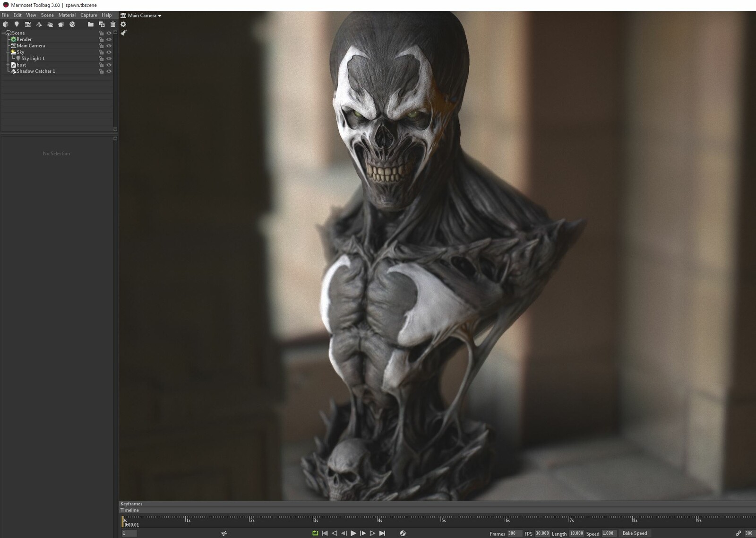Viewport: 756px width, 538px height.
Task: Click the Render object gear icon
Action: pyautogui.click(x=14, y=39)
